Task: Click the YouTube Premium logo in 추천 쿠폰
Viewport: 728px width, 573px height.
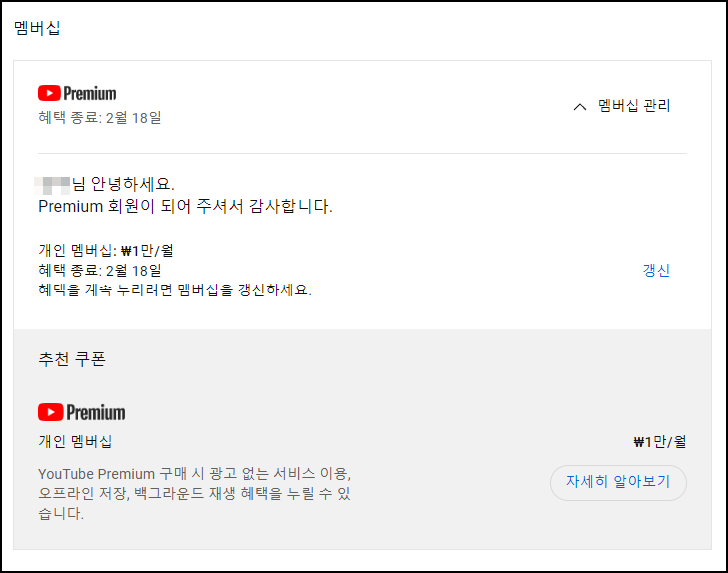Action: pos(82,412)
